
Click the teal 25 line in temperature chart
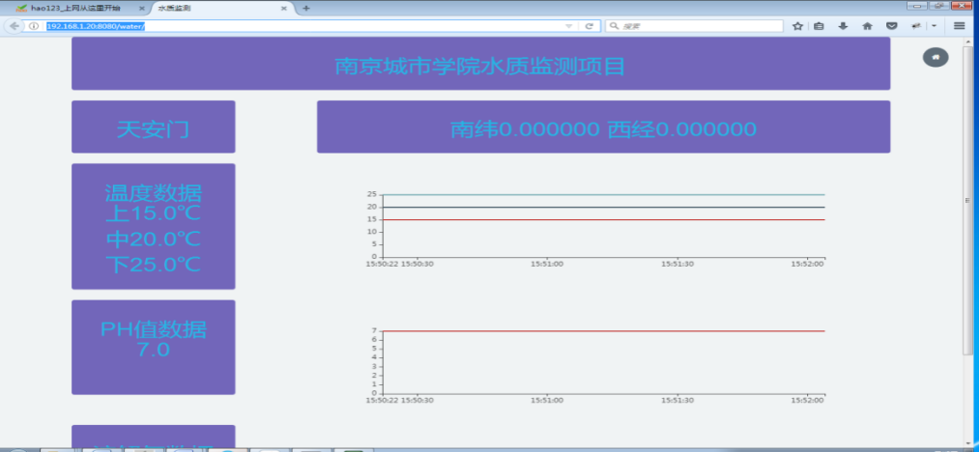(x=604, y=195)
